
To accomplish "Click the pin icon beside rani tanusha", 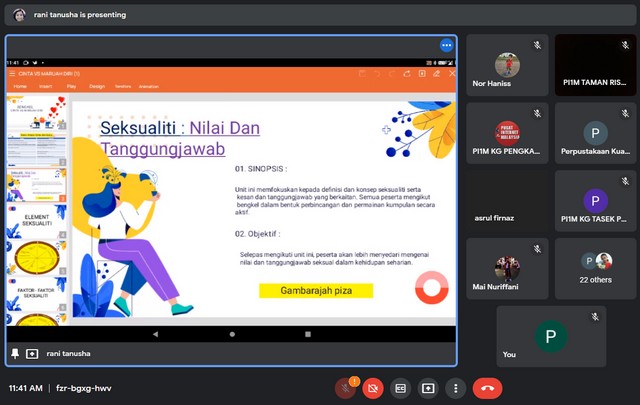I will 15,354.
